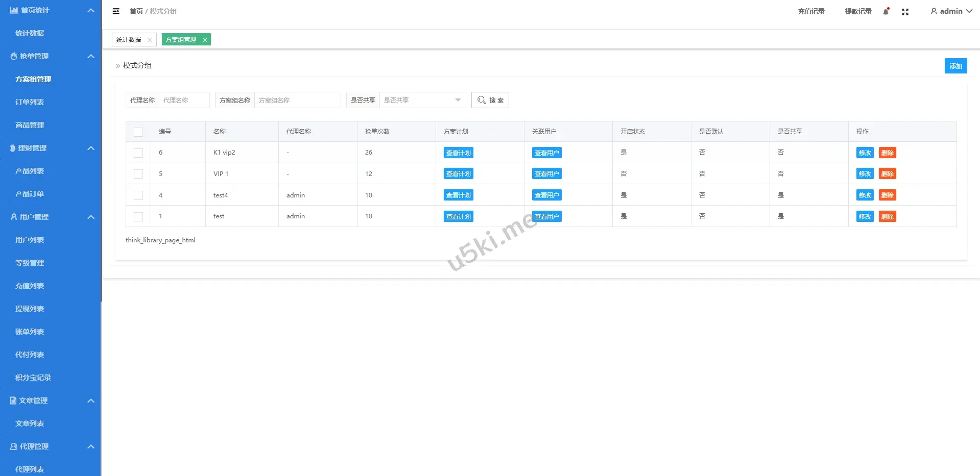Close the 统计数据 tab

click(x=150, y=40)
